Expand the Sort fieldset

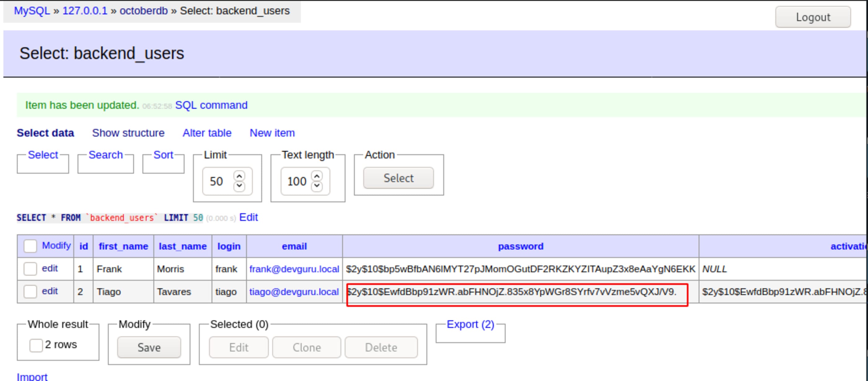pos(163,155)
